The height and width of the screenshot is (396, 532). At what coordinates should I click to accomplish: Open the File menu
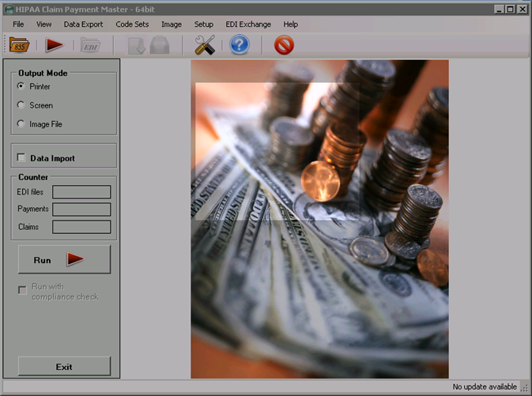pos(18,25)
